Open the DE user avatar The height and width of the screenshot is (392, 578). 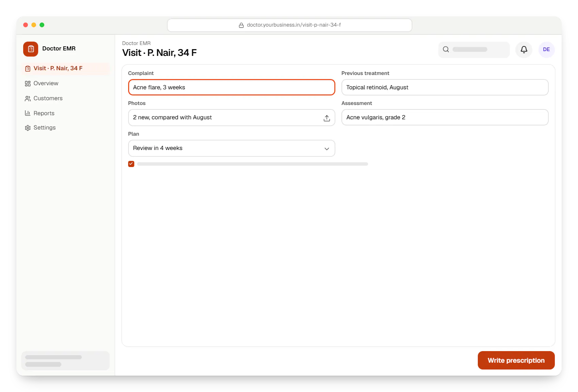546,50
